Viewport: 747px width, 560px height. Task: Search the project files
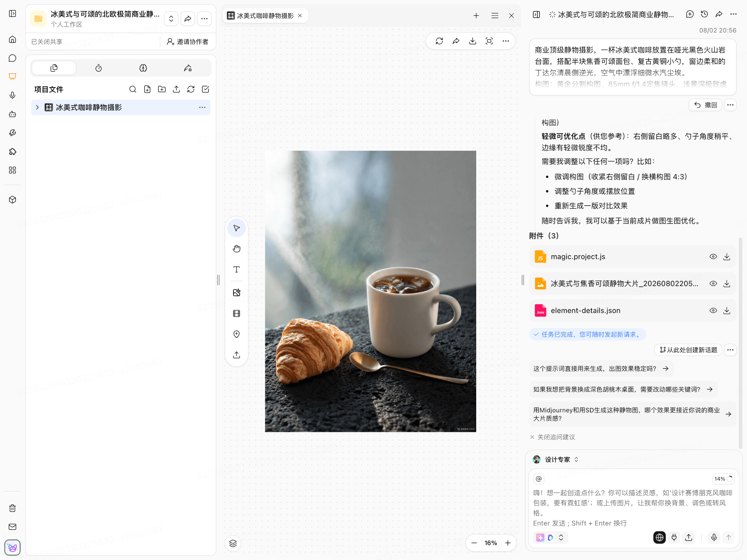click(x=132, y=89)
